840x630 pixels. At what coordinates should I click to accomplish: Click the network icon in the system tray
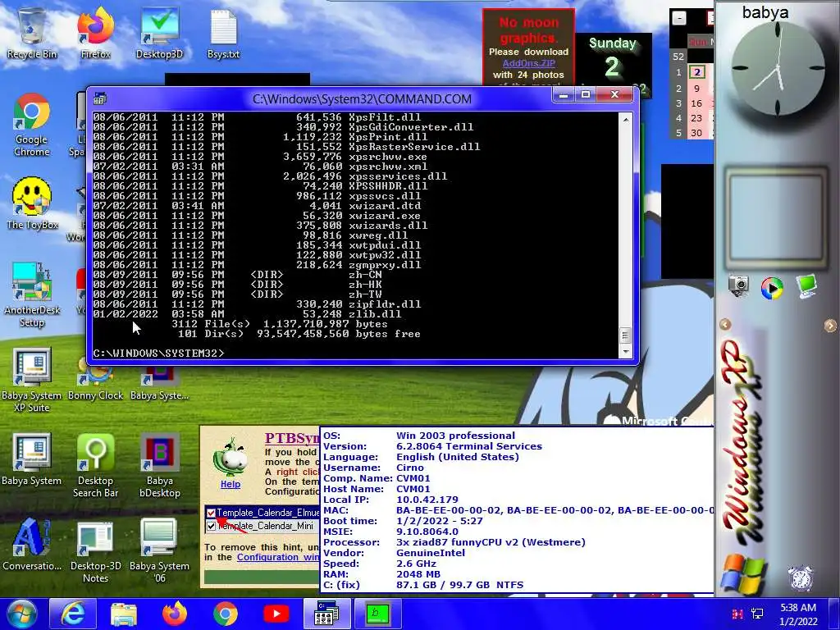pyautogui.click(x=757, y=614)
